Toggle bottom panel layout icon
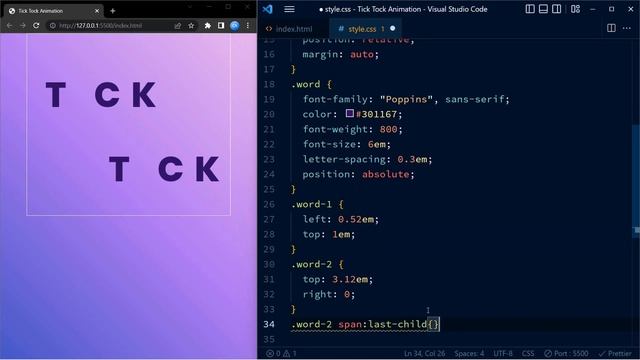Screen dimensions: 640x360 pos(543,9)
